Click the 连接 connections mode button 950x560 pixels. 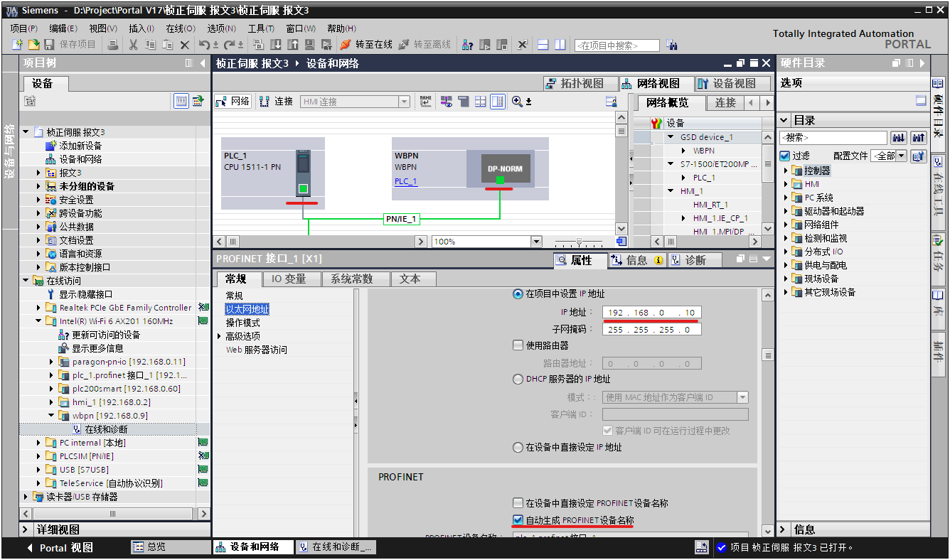(277, 102)
